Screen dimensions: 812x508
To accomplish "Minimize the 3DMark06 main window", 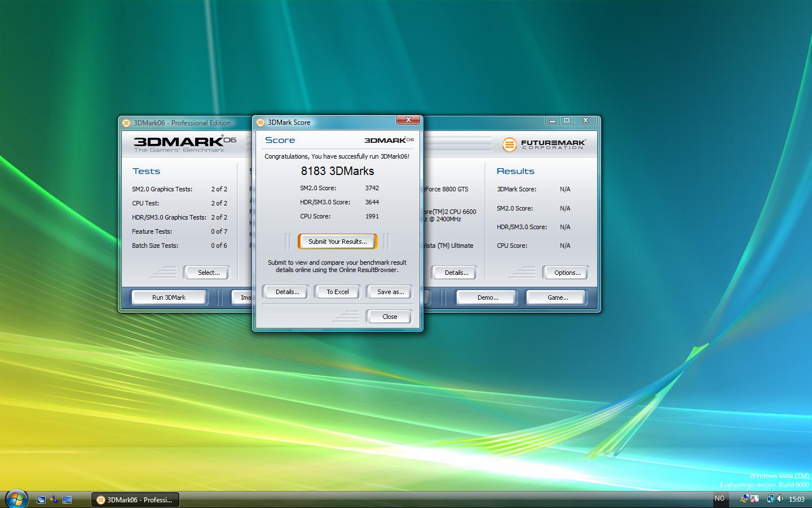I will (x=553, y=121).
